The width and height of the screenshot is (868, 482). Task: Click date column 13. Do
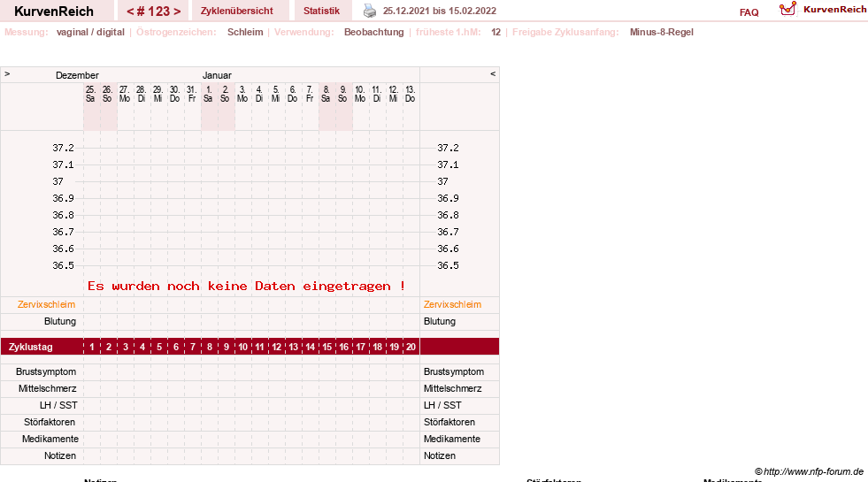410,94
